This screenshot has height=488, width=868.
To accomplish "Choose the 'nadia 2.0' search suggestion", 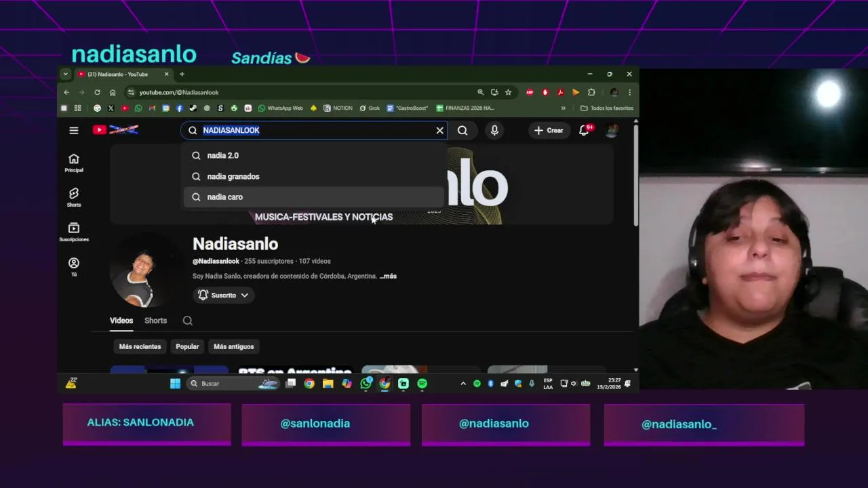I will tap(313, 155).
